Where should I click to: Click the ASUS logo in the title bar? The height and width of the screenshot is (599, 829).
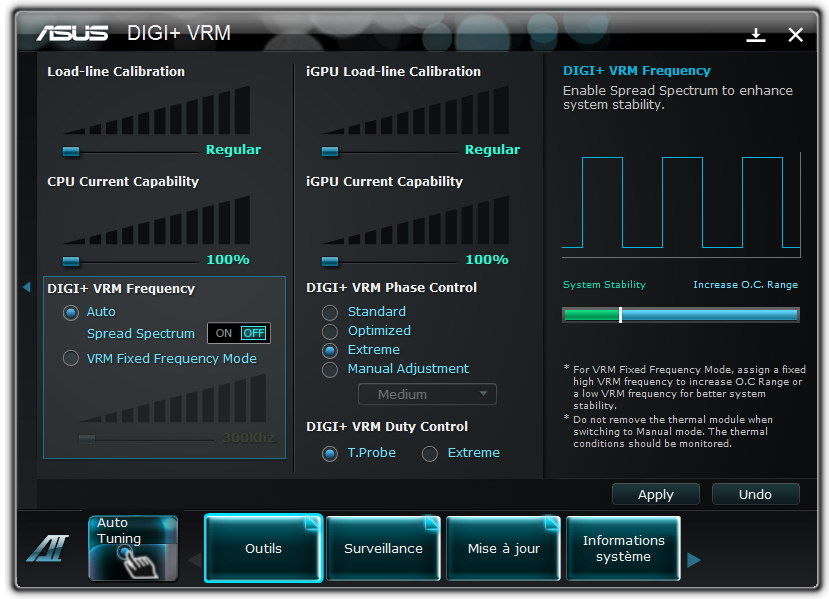click(x=72, y=33)
